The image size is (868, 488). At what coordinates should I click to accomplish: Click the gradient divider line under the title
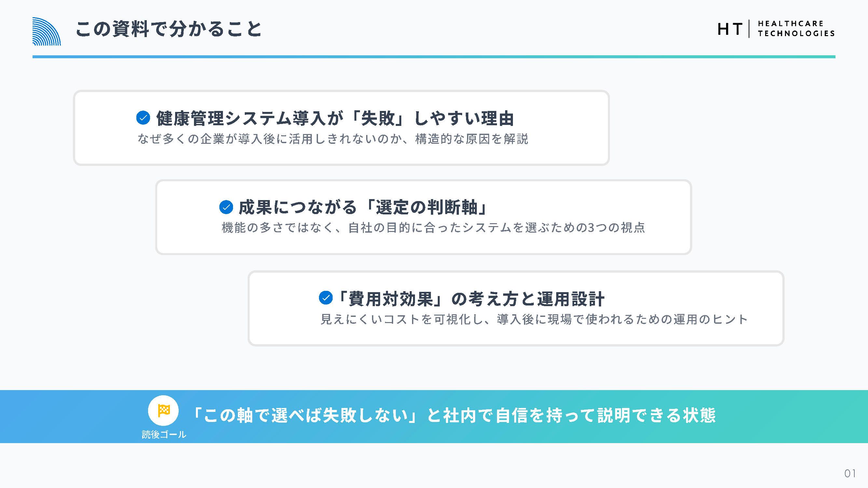tap(434, 57)
